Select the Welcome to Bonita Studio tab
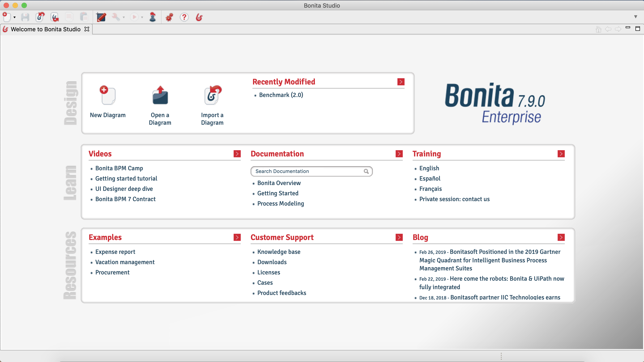The image size is (644, 362). pyautogui.click(x=45, y=29)
